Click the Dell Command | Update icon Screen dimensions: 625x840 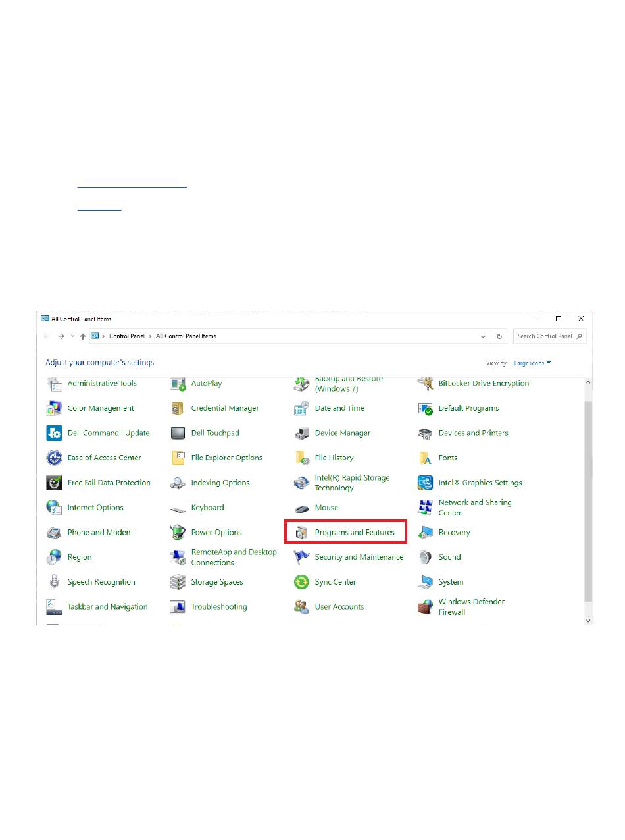click(x=55, y=433)
